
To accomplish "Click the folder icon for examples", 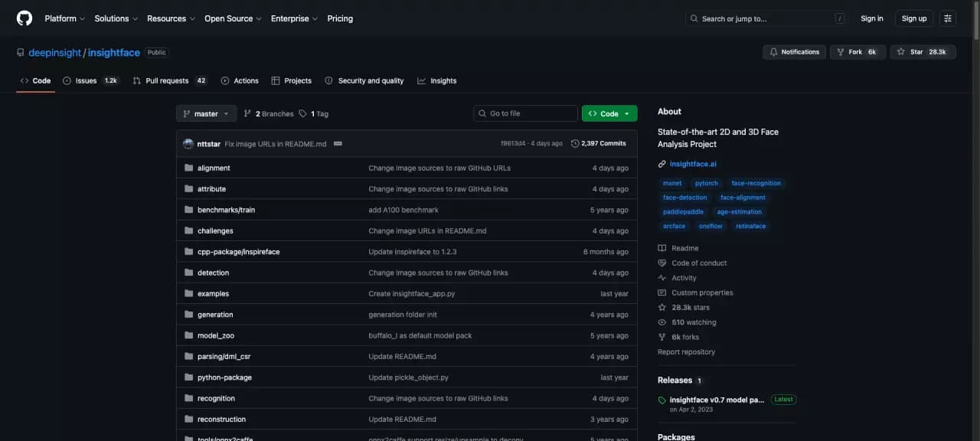I will 188,293.
